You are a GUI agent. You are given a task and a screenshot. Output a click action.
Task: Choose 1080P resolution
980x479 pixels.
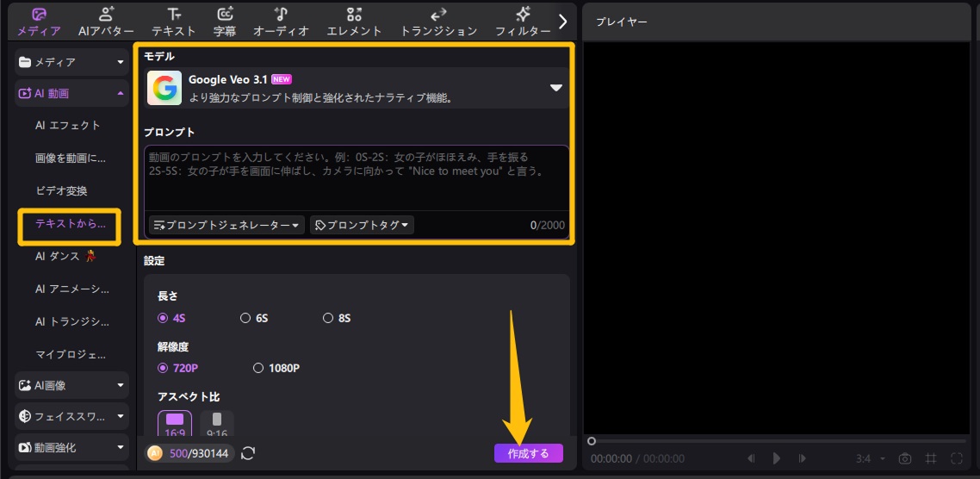[x=276, y=369]
